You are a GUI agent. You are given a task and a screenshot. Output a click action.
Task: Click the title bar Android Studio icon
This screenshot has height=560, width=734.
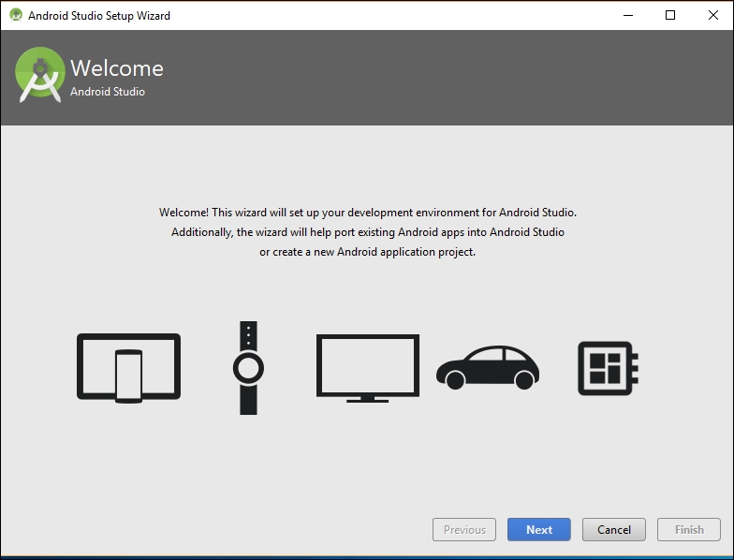point(16,15)
